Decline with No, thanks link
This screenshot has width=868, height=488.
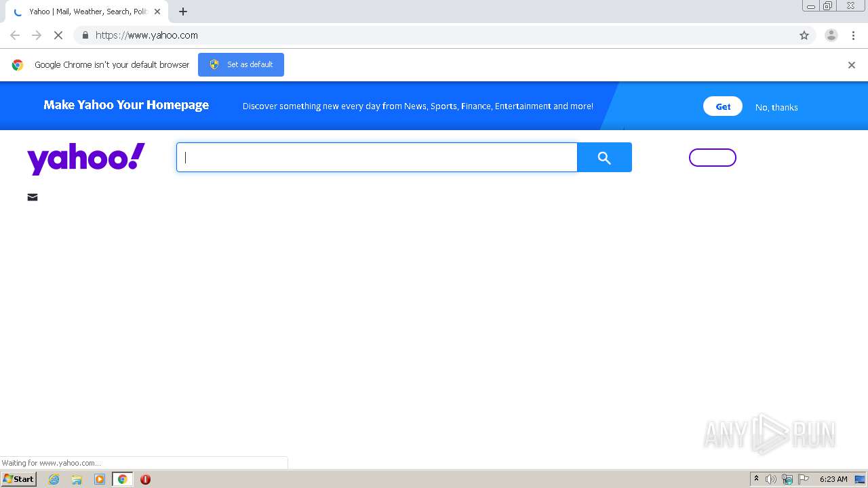[x=776, y=107]
